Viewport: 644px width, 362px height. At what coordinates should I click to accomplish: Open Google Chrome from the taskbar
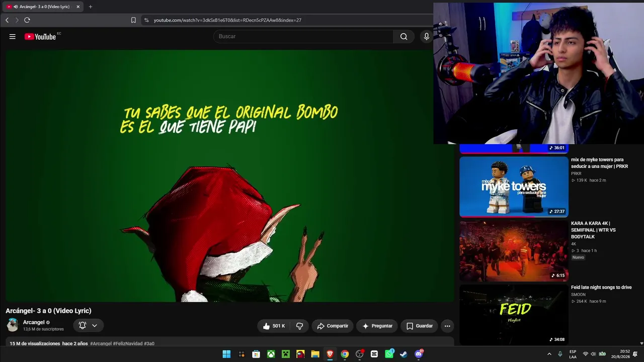point(345,354)
